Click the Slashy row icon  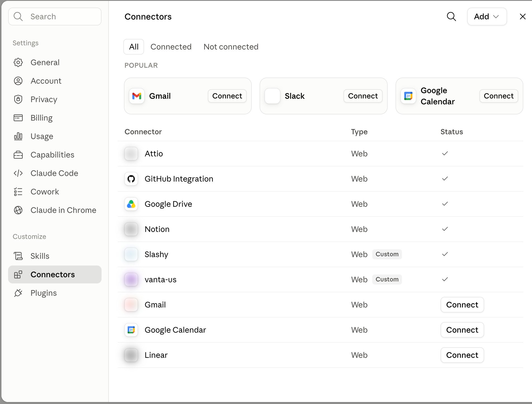[x=131, y=254]
